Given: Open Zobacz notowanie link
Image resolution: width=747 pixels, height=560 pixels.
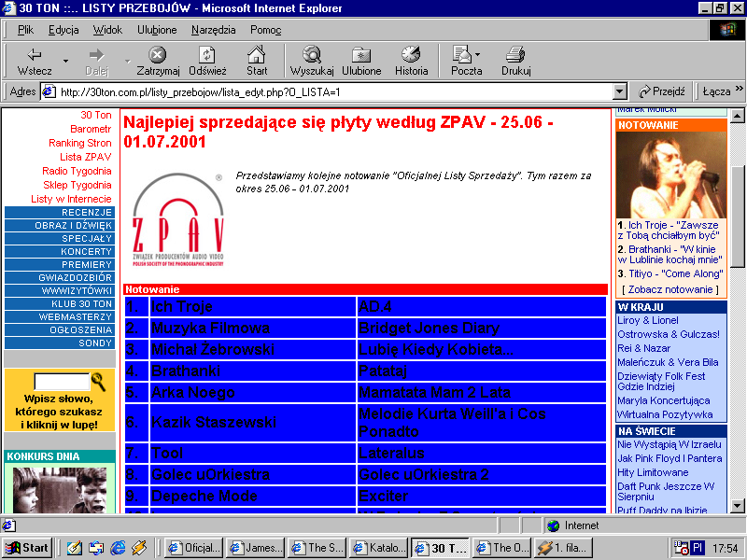Looking at the screenshot, I should click(x=670, y=289).
